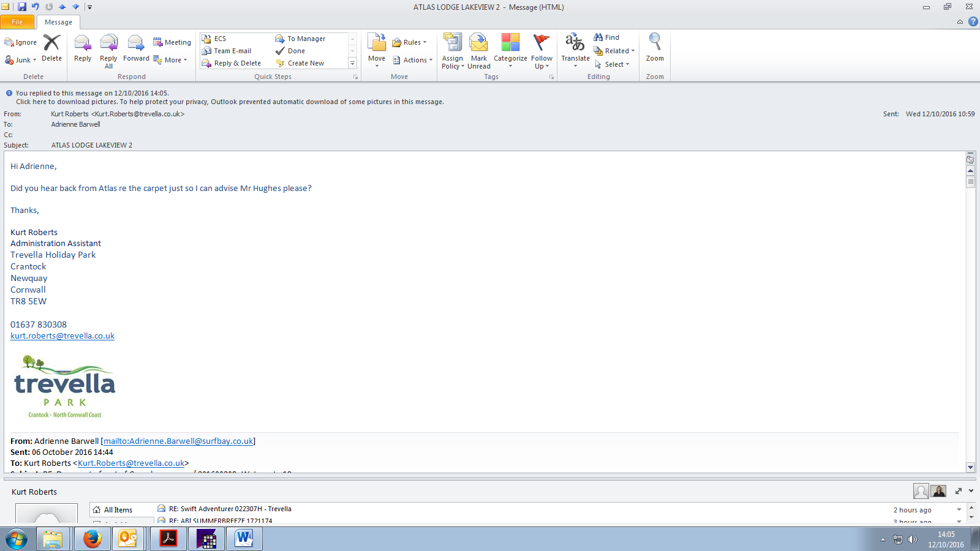
Task: Switch to Word from the taskbar
Action: point(244,539)
